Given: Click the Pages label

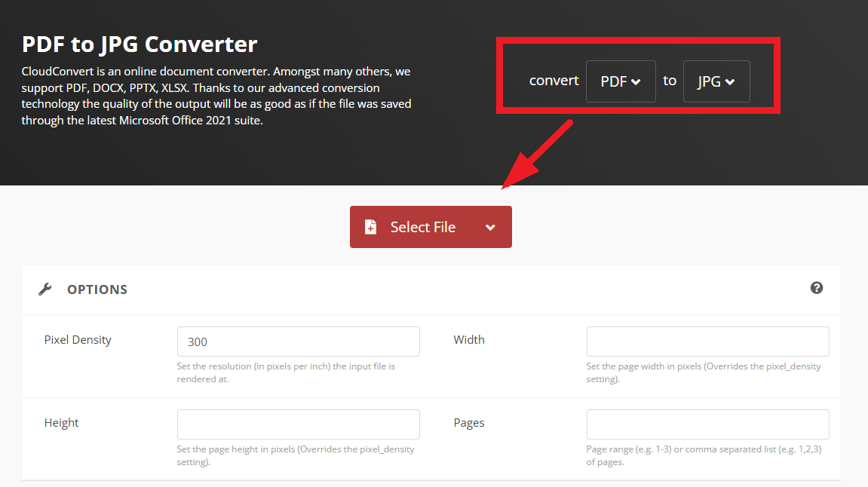Looking at the screenshot, I should point(469,423).
